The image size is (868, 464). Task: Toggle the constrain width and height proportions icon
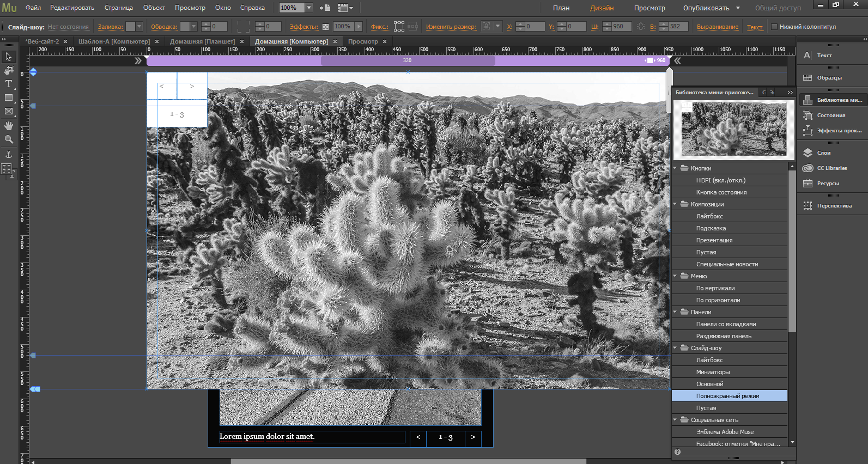pyautogui.click(x=641, y=26)
